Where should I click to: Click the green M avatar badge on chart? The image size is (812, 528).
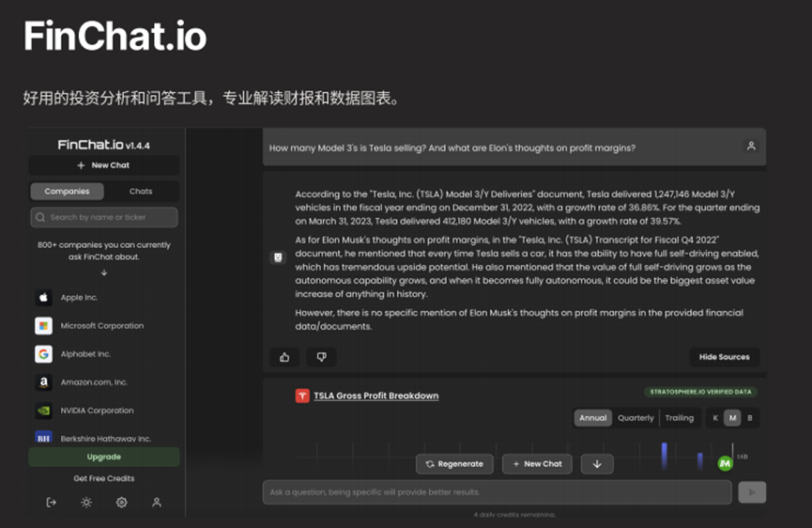point(725,464)
